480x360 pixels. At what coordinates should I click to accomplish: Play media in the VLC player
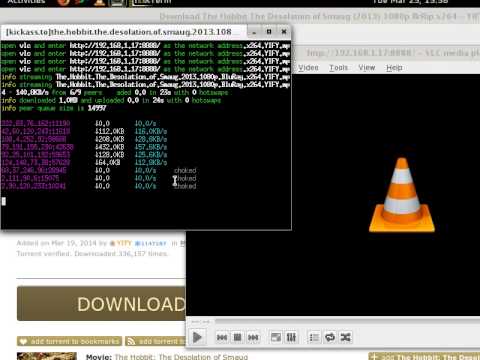tap(197, 337)
